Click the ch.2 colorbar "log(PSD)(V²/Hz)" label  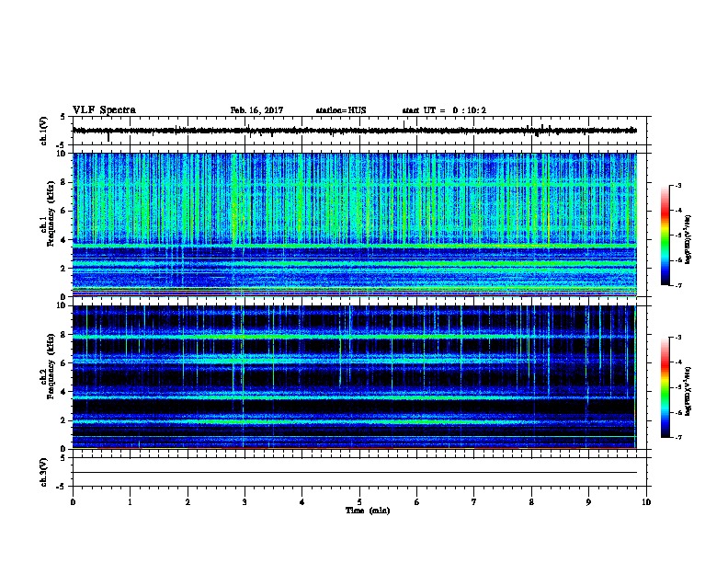click(688, 391)
